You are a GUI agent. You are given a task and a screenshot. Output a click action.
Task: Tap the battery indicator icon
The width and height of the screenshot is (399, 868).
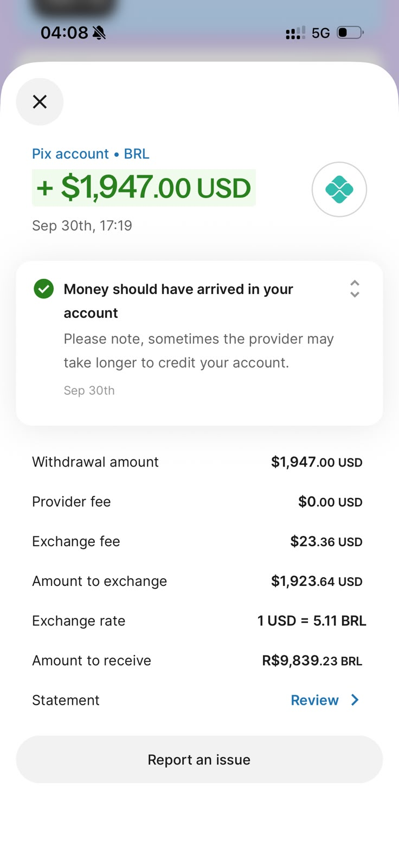(350, 33)
